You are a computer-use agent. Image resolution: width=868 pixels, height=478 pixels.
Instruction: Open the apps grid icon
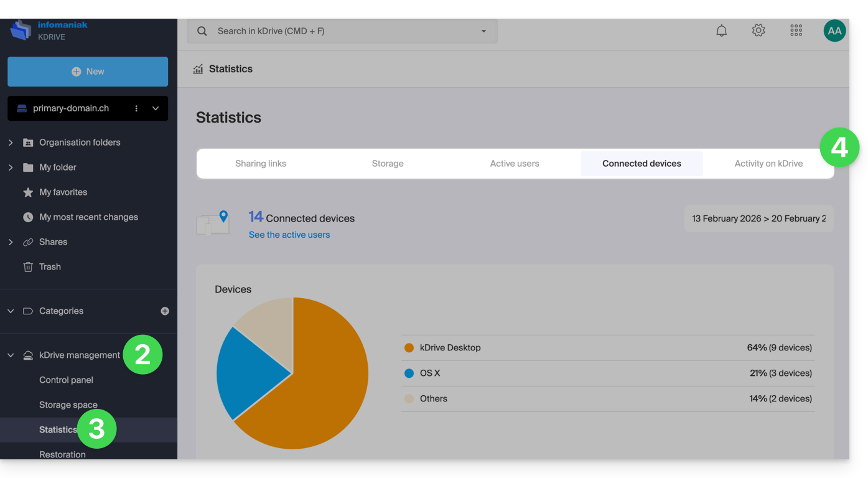tap(796, 30)
